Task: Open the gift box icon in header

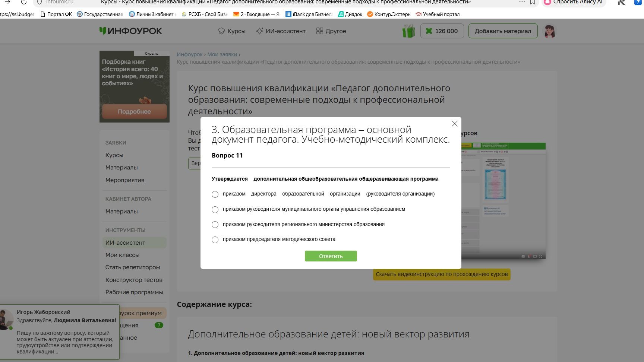Action: pyautogui.click(x=408, y=31)
